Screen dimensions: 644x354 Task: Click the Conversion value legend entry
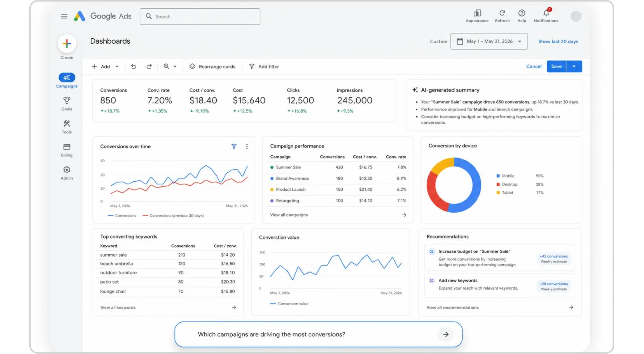pos(289,304)
